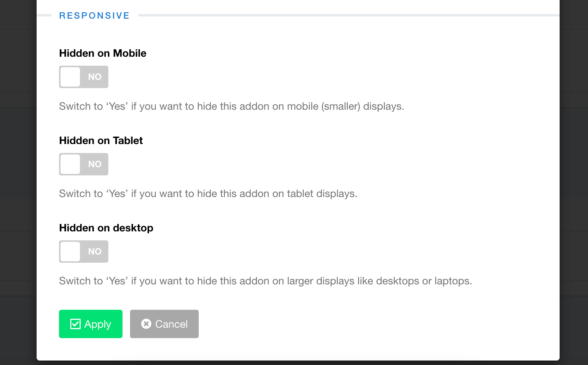This screenshot has width=588, height=365.
Task: Click the circled X icon on Cancel
Action: click(x=146, y=324)
